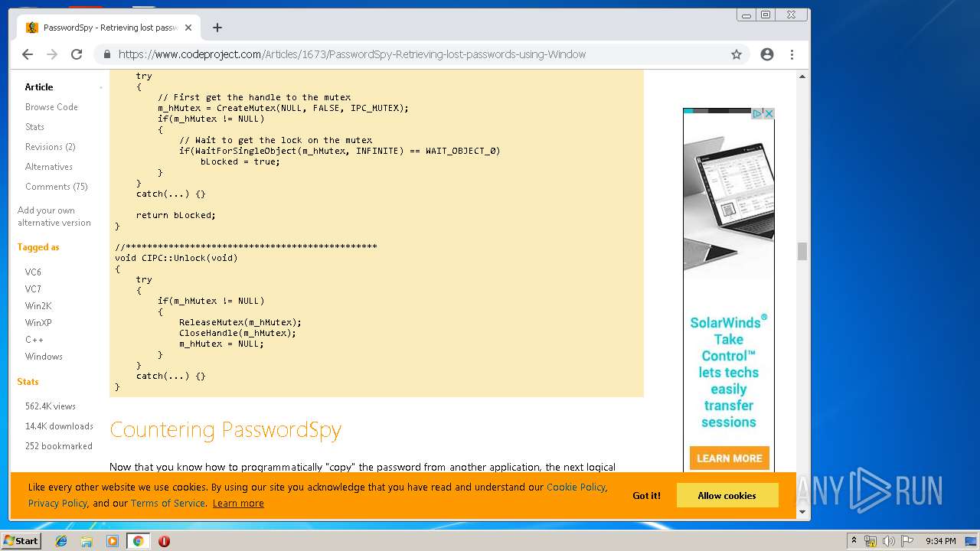Focus the address bar URL
980x551 pixels.
click(x=352, y=54)
